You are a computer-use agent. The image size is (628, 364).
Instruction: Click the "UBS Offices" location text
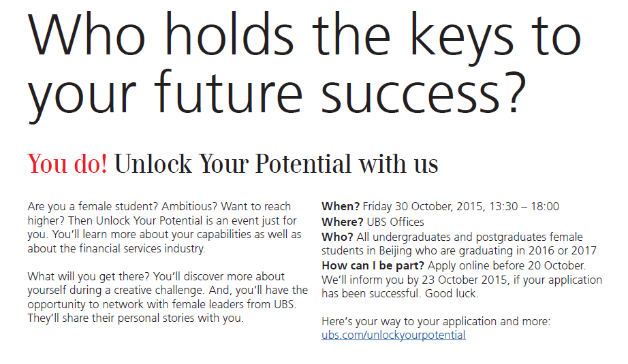(396, 222)
